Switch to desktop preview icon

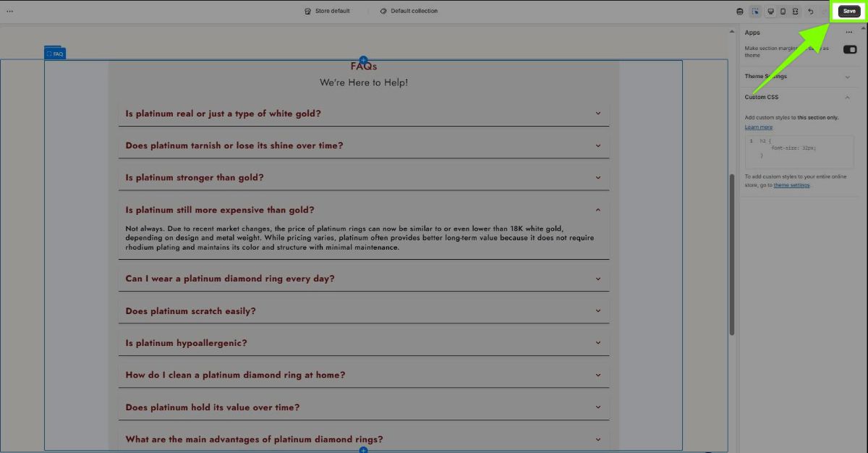[770, 12]
